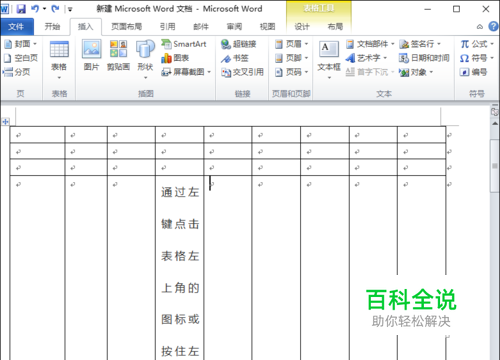Viewport: 500px width, 360px height.
Task: Insert date and time with 日期和时间
Action: click(x=424, y=58)
